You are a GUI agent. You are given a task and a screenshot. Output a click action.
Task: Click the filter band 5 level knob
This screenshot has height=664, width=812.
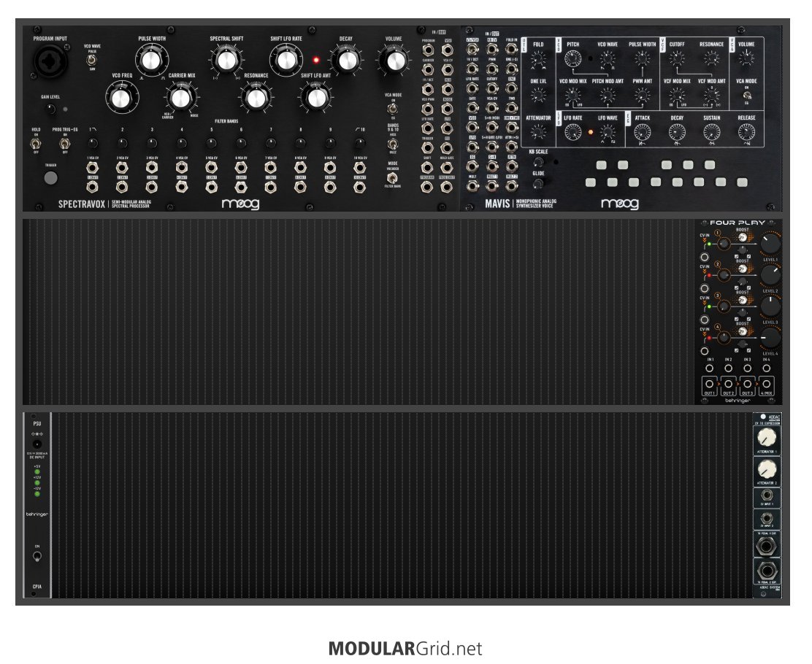pos(211,143)
